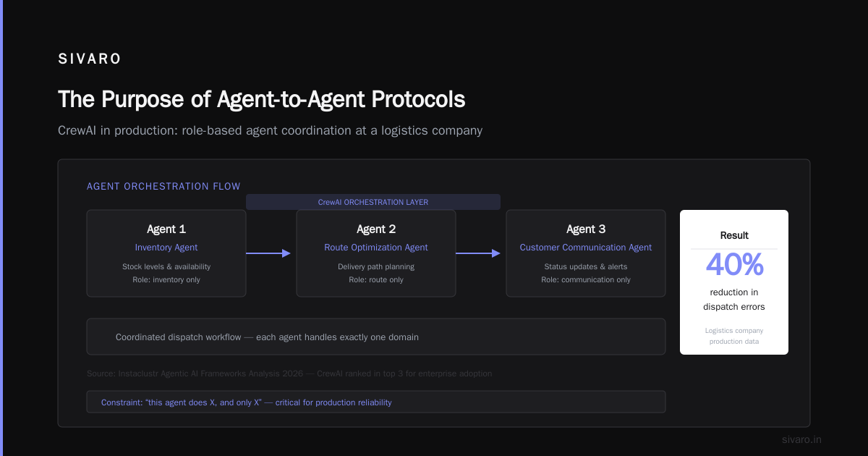Select the Agent 2 Route Optimization card

[376, 253]
